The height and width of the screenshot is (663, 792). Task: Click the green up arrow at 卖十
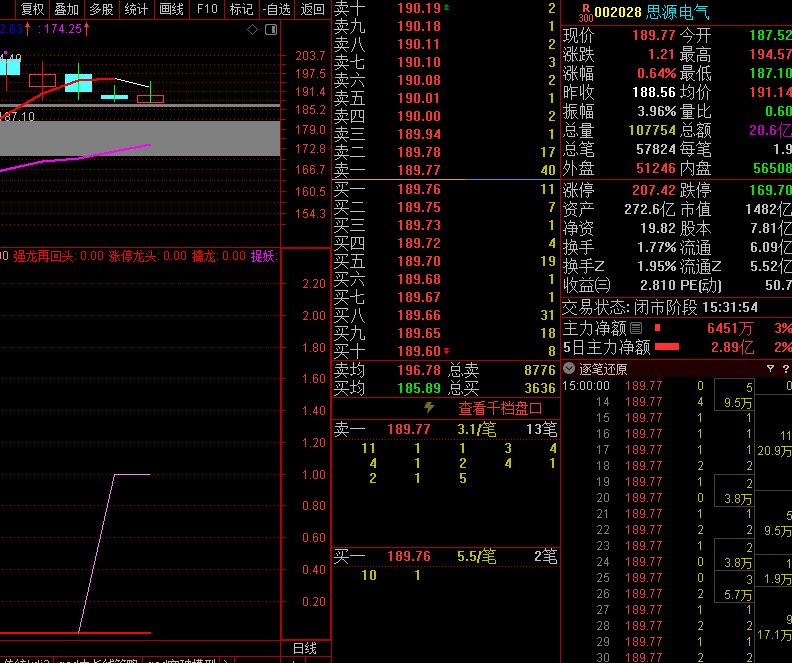[447, 8]
